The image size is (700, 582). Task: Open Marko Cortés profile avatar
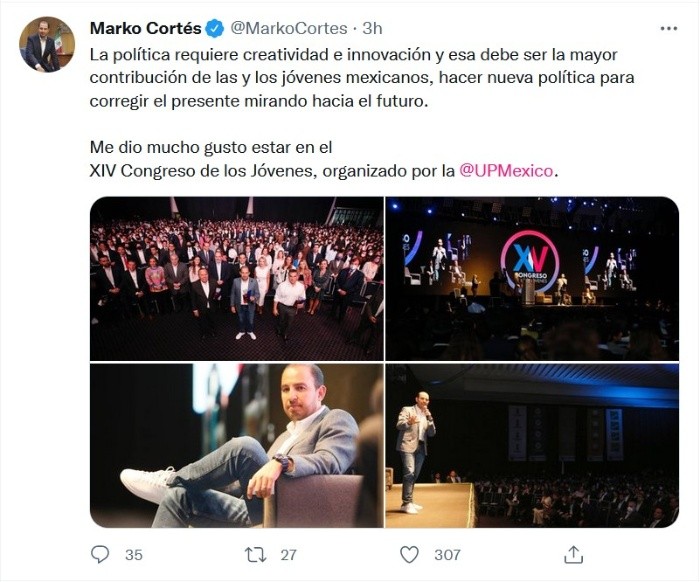[x=46, y=45]
